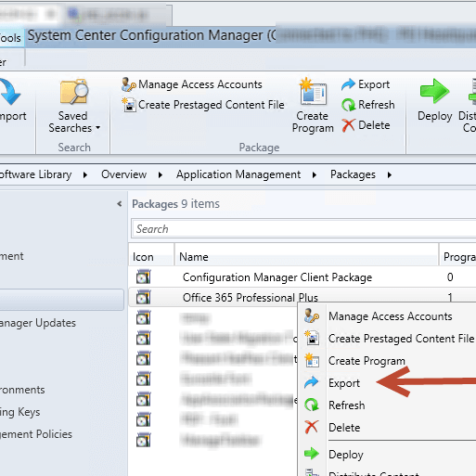Click Deploy arrow icon in context menu
This screenshot has width=476, height=476.
point(312,454)
